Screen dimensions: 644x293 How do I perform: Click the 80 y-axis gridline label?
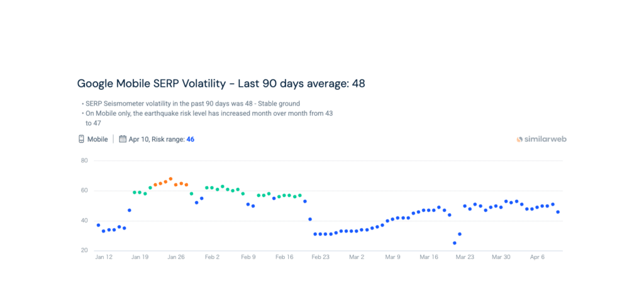[83, 160]
